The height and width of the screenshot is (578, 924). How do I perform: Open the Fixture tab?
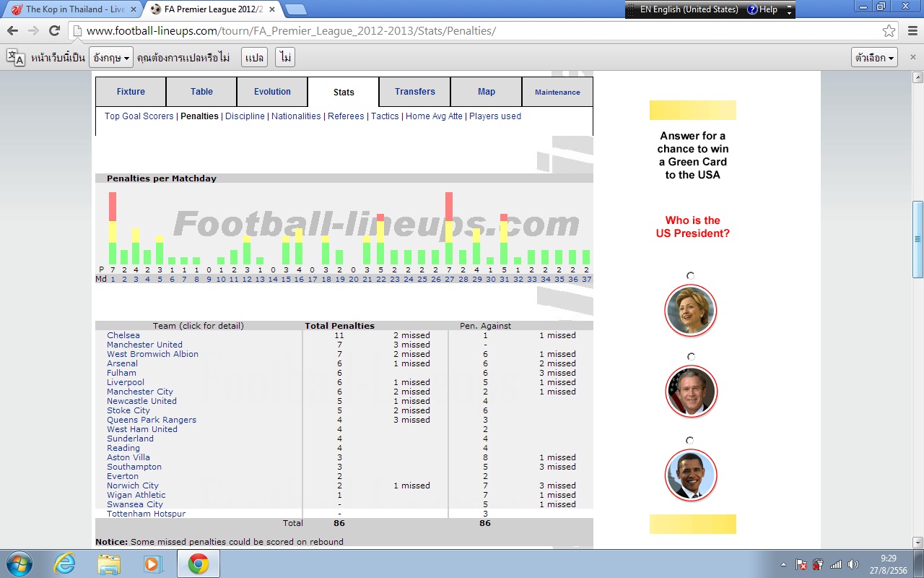pos(131,92)
